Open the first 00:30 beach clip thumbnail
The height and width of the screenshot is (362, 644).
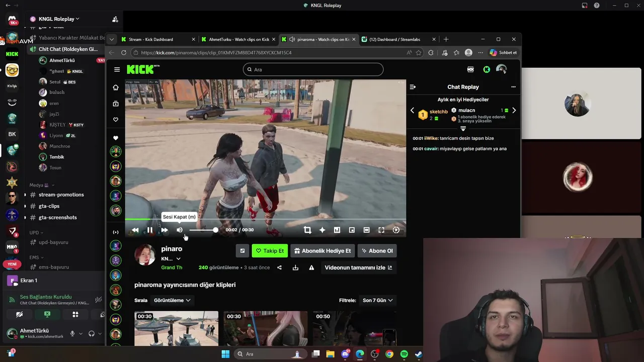coord(176,329)
